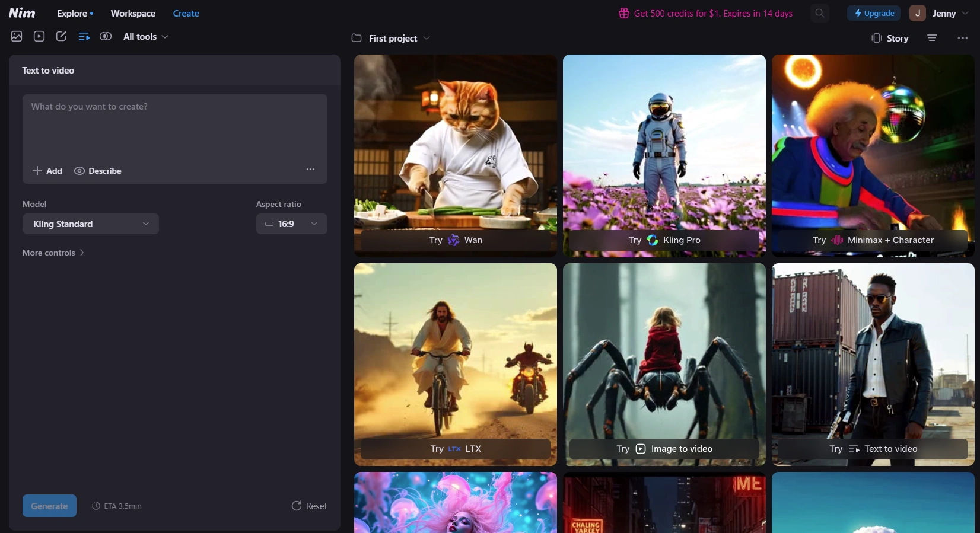Screen dimensions: 980x533
Task: Click Try Kling Pro on astronaut thumbnail
Action: [664, 240]
